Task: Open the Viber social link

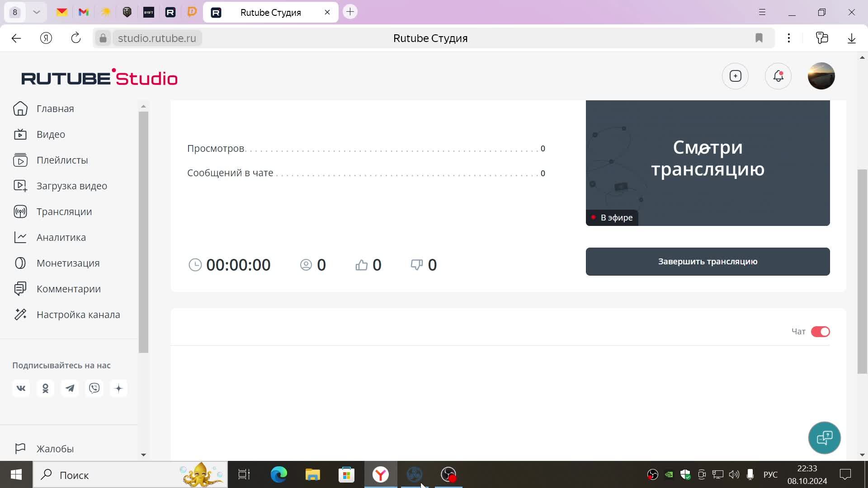Action: pyautogui.click(x=94, y=389)
